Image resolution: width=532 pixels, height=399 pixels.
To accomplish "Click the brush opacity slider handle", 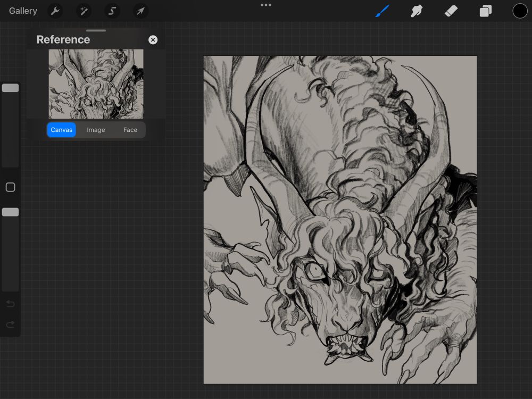I will pyautogui.click(x=10, y=212).
